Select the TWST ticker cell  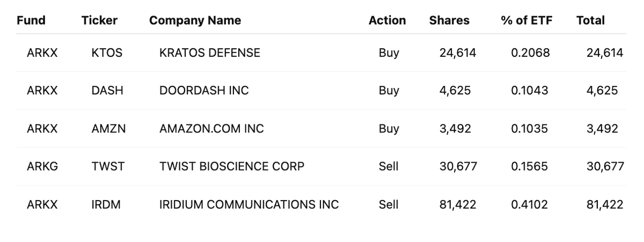click(x=108, y=166)
